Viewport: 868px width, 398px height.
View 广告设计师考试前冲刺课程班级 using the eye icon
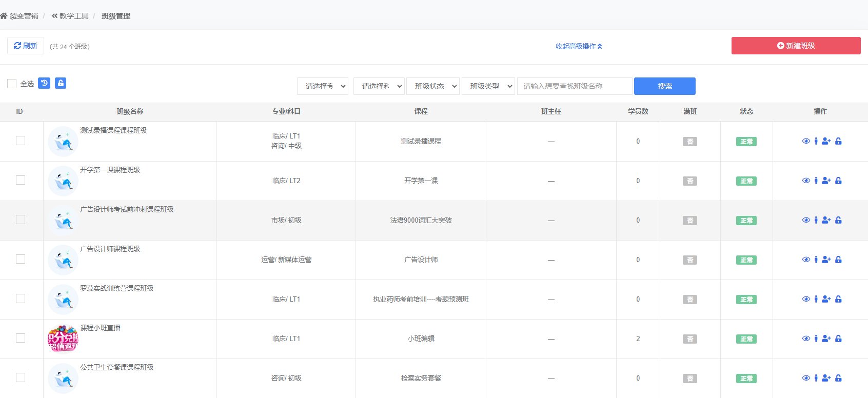point(806,220)
